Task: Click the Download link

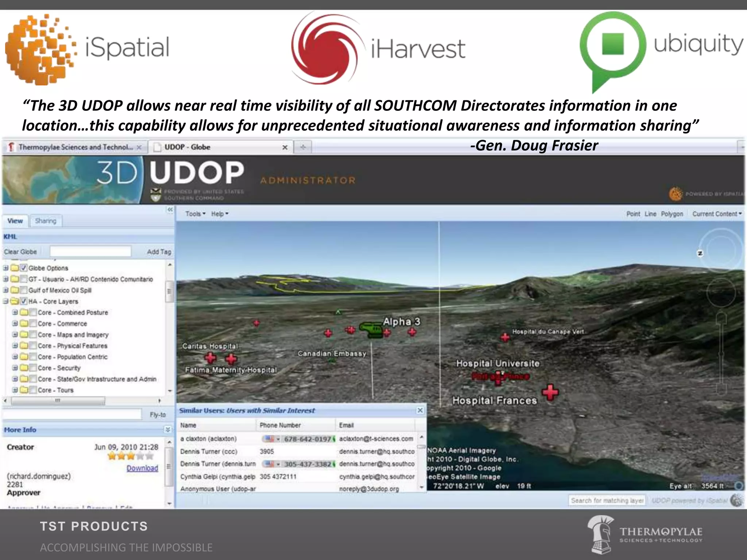Action: tap(142, 468)
